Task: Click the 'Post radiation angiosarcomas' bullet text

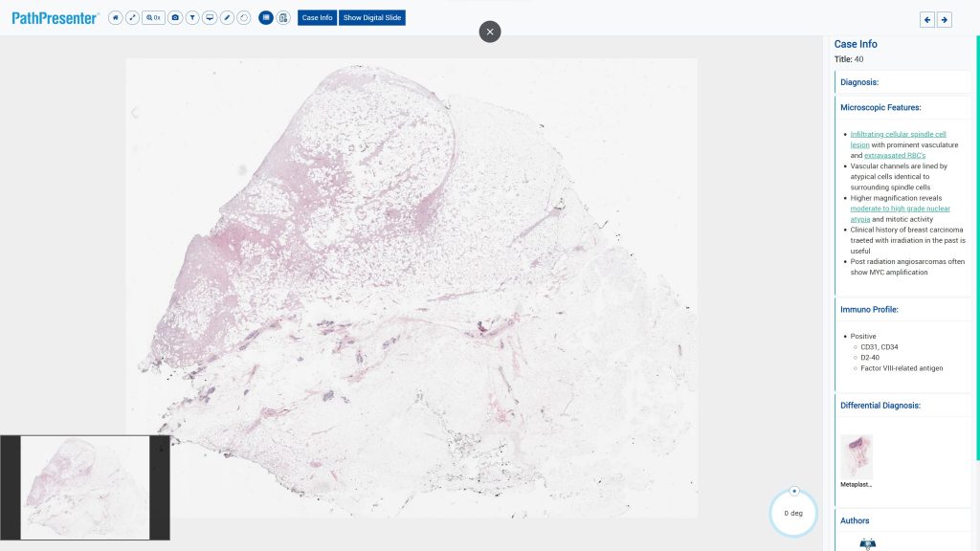Action: [907, 268]
